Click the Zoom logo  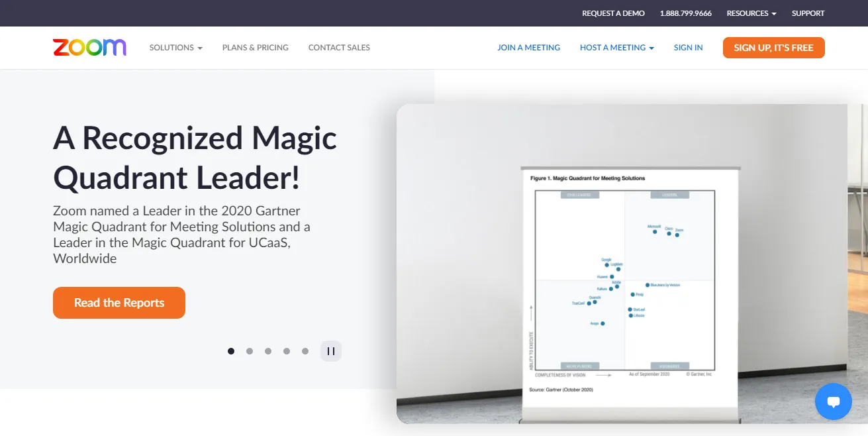89,48
